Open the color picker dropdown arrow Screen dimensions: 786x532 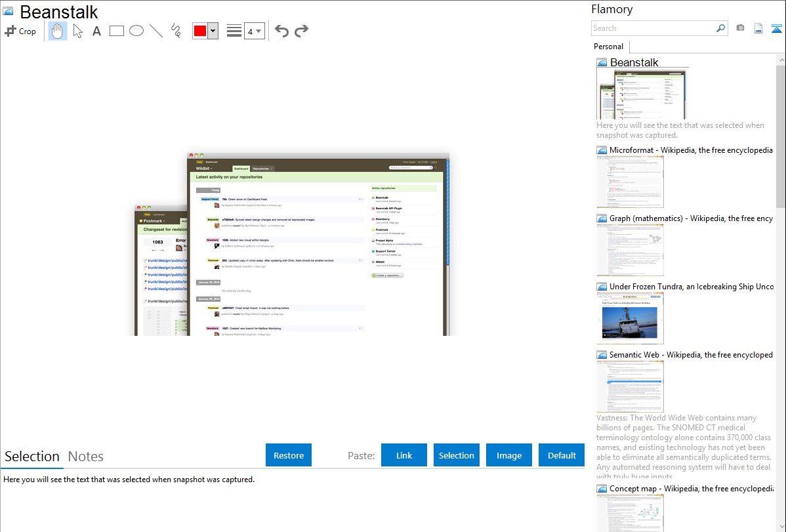(213, 31)
